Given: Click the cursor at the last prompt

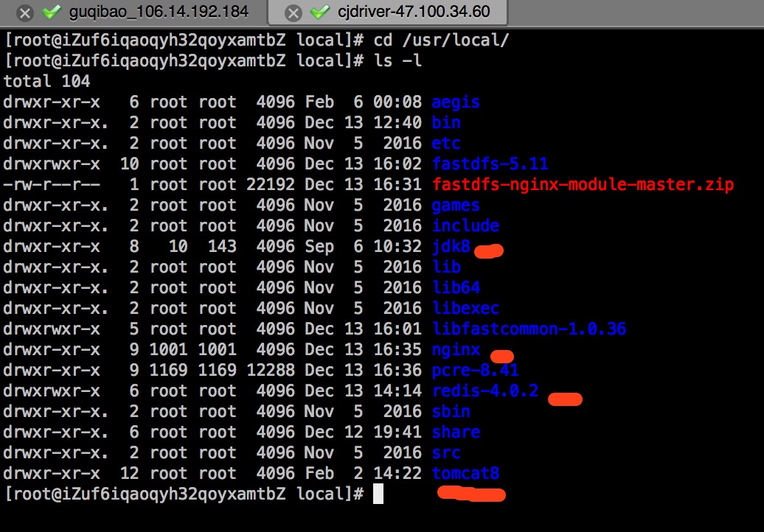Looking at the screenshot, I should coord(378,494).
